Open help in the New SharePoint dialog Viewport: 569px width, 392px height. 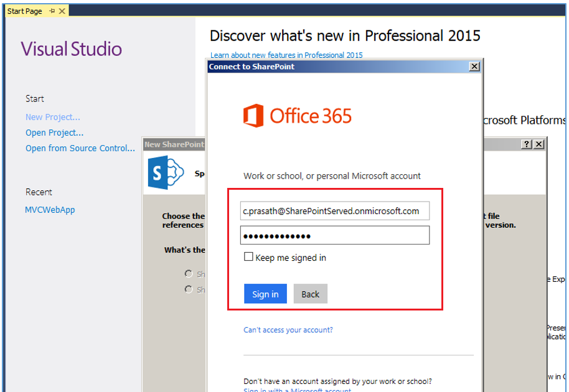(527, 144)
